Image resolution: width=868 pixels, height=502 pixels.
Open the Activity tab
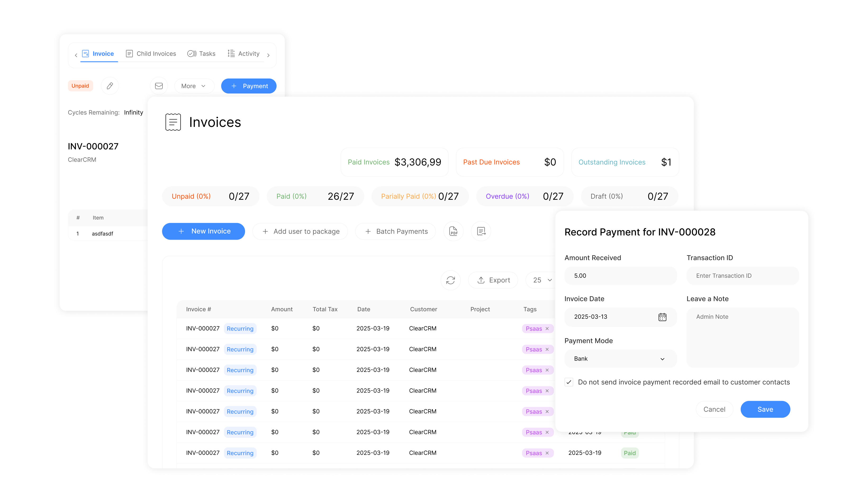point(243,54)
